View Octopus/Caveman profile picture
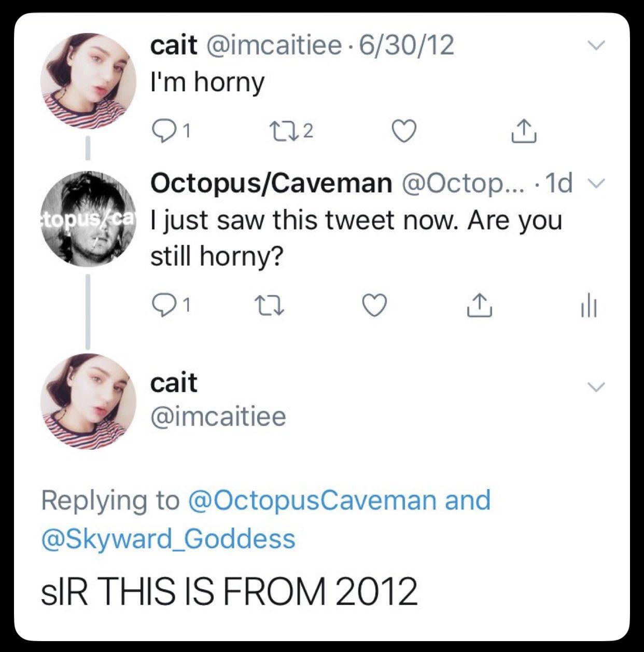Viewport: 644px width, 652px height. [x=88, y=219]
